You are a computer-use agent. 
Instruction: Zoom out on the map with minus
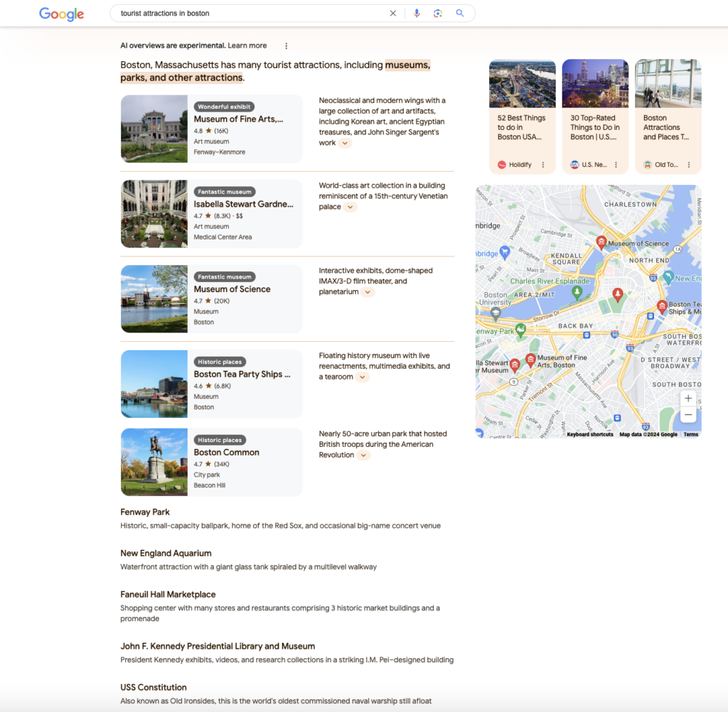tap(688, 414)
